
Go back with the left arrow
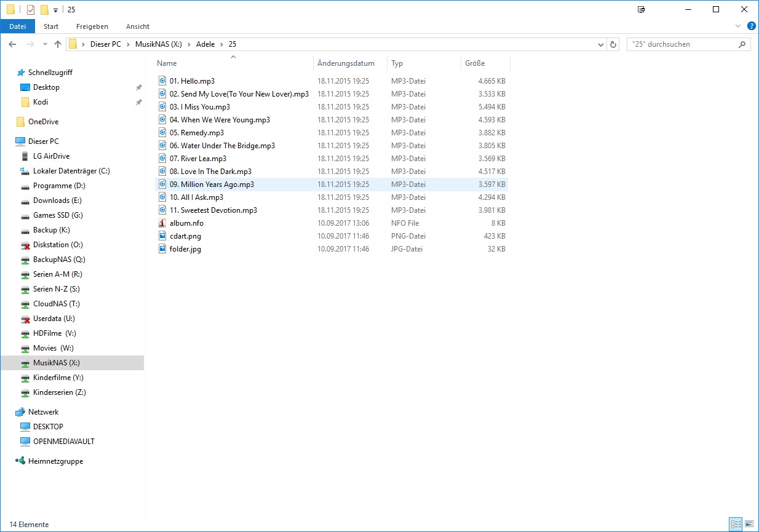click(12, 44)
